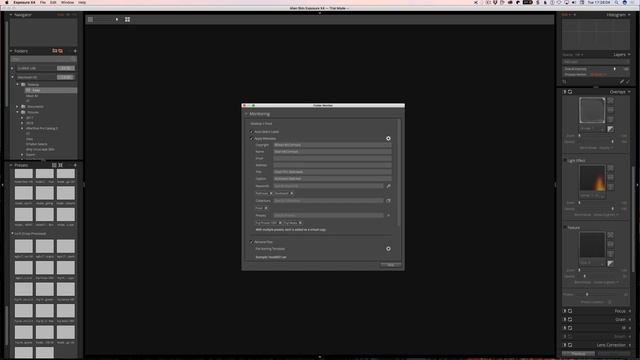Screen dimensions: 640x360
Task: Toggle the Texture overlay checkbox
Action: coord(565,227)
